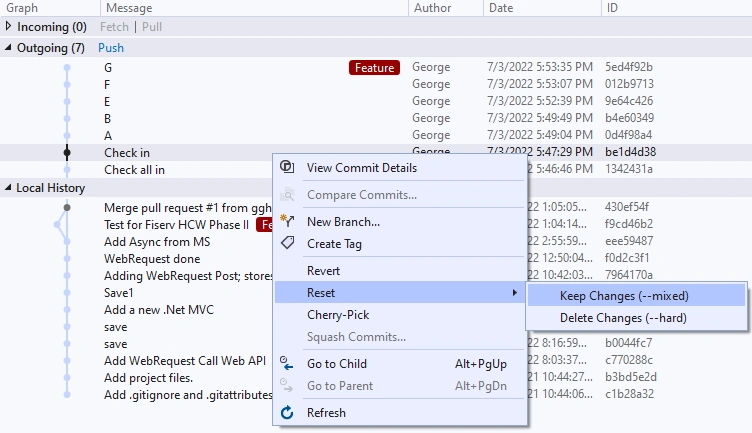Click the Create Tag icon

pos(287,243)
